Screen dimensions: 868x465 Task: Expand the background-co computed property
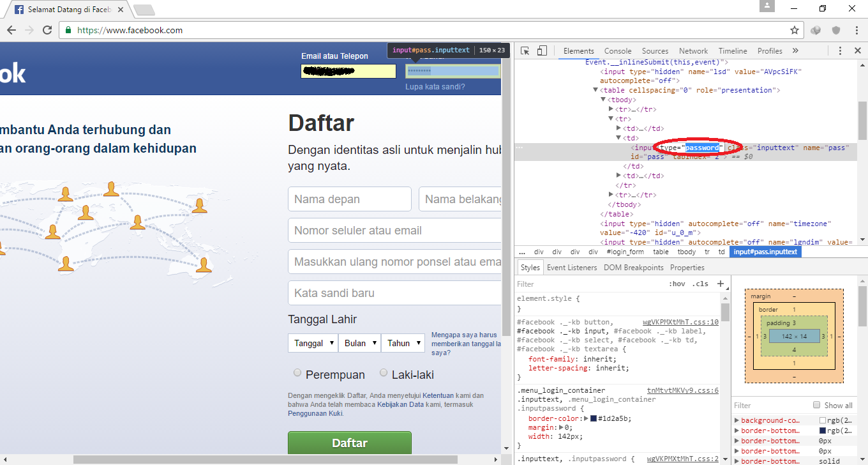coord(737,420)
